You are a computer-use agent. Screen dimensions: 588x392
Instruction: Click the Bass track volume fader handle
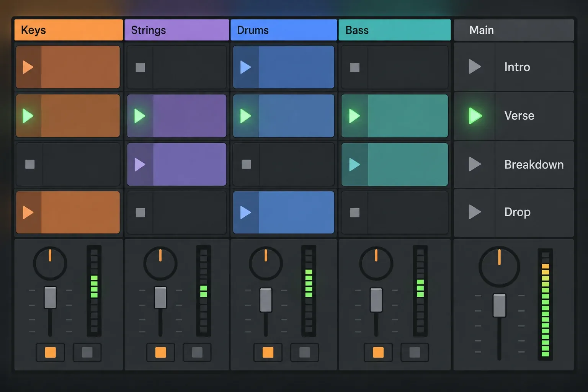click(376, 300)
